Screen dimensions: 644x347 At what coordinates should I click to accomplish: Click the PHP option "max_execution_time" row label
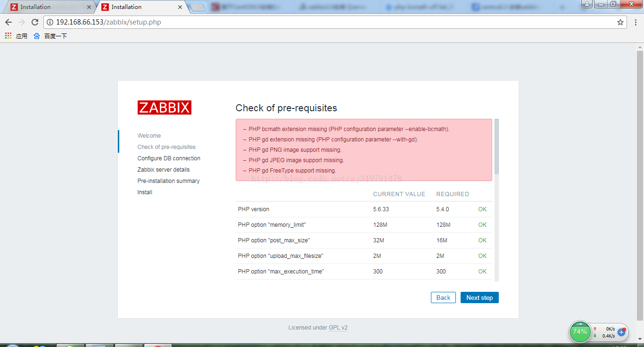point(281,272)
